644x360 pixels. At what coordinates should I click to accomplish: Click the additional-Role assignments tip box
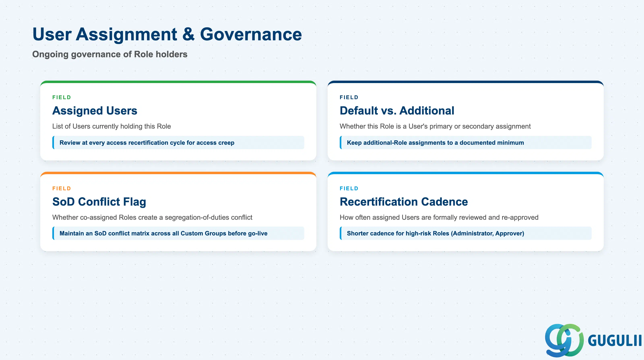pyautogui.click(x=465, y=143)
